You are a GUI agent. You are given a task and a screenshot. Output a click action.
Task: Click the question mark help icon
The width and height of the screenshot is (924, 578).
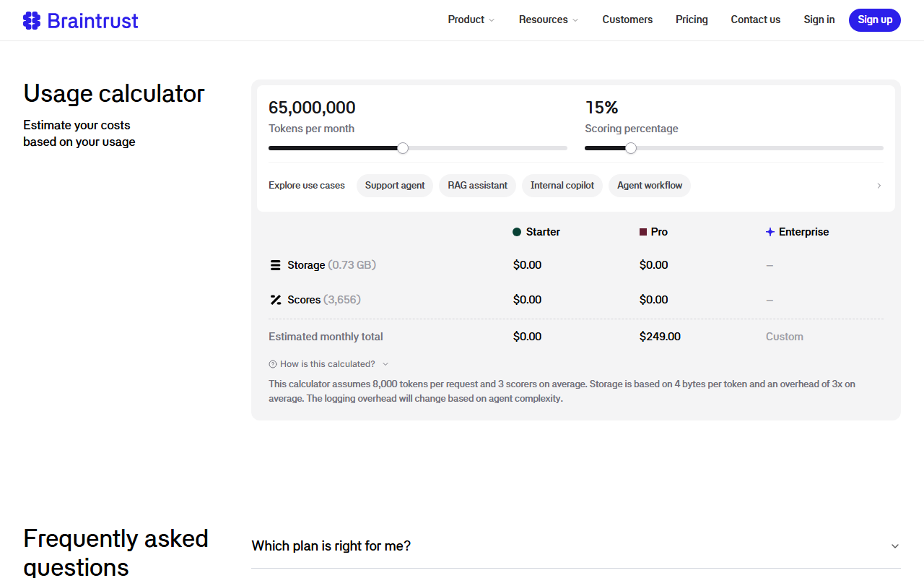(273, 364)
